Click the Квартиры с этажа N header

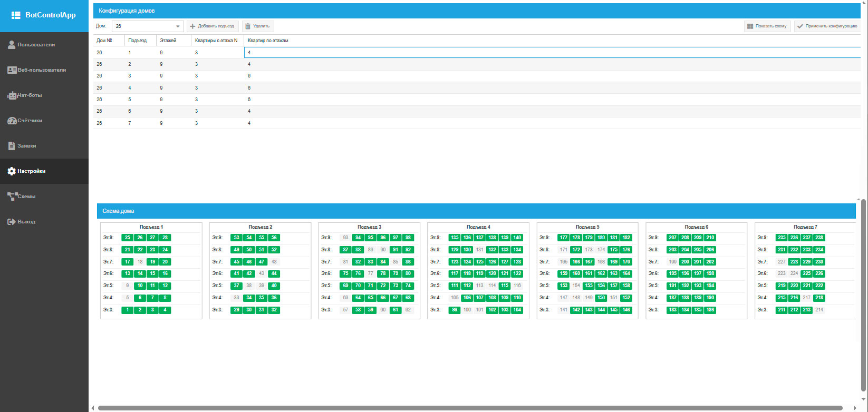218,41
